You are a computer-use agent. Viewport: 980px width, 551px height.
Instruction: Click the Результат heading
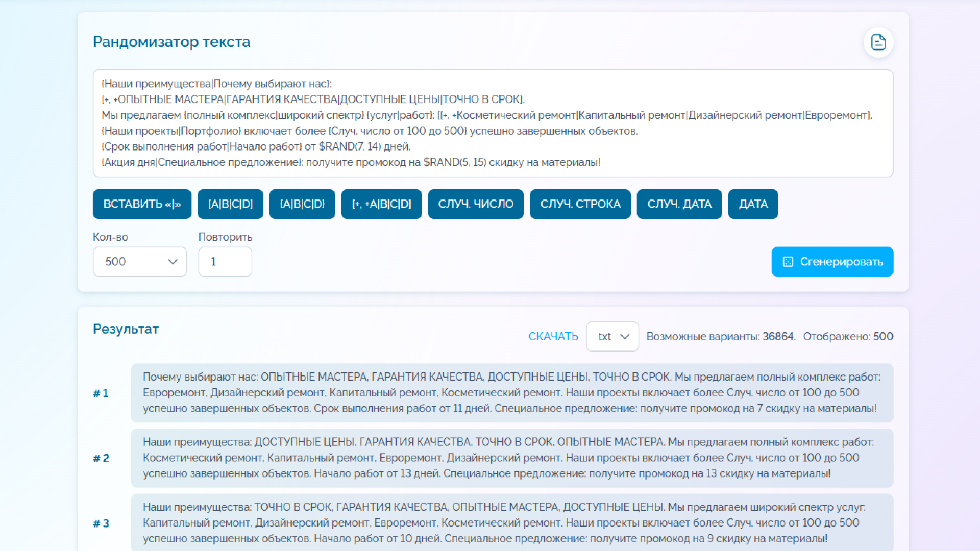[x=126, y=329]
